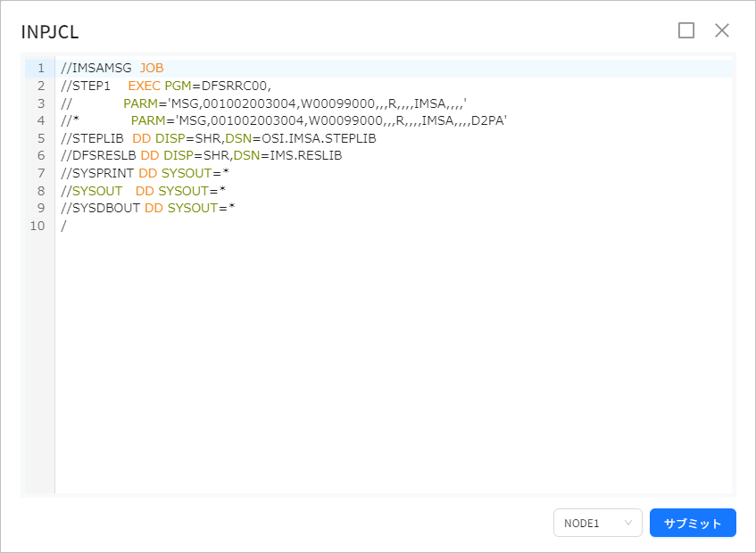Click line number 10 in the gutter
756x553 pixels.
click(x=37, y=225)
